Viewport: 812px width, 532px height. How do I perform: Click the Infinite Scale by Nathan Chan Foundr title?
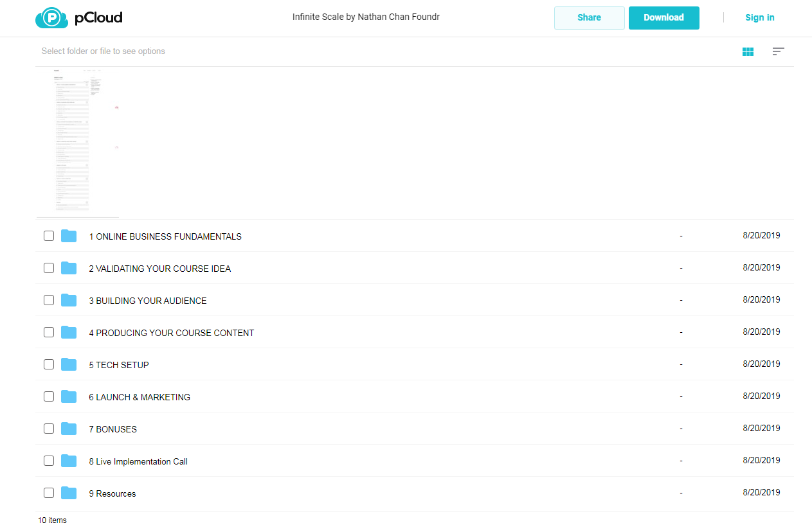click(x=366, y=17)
